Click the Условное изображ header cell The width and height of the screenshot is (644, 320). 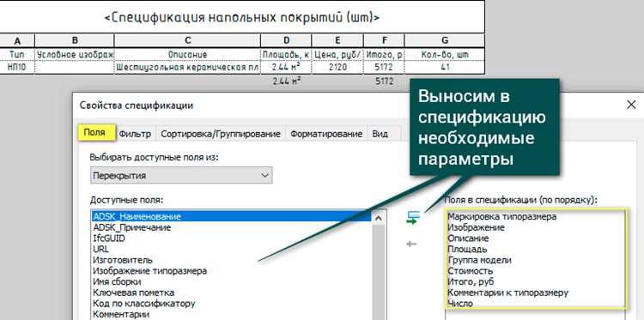[x=75, y=55]
